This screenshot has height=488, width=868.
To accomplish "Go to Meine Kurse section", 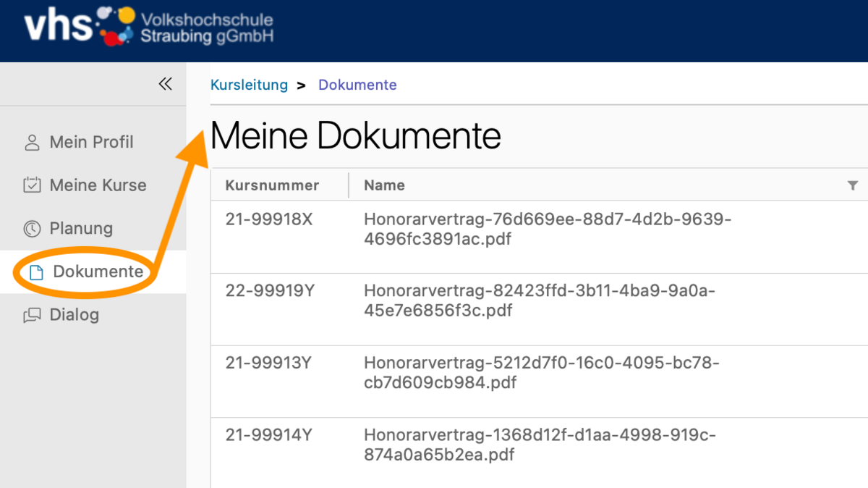I will 98,185.
